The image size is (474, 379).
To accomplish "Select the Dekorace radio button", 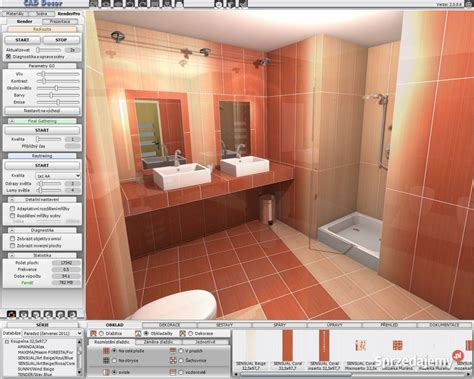I will (191, 333).
